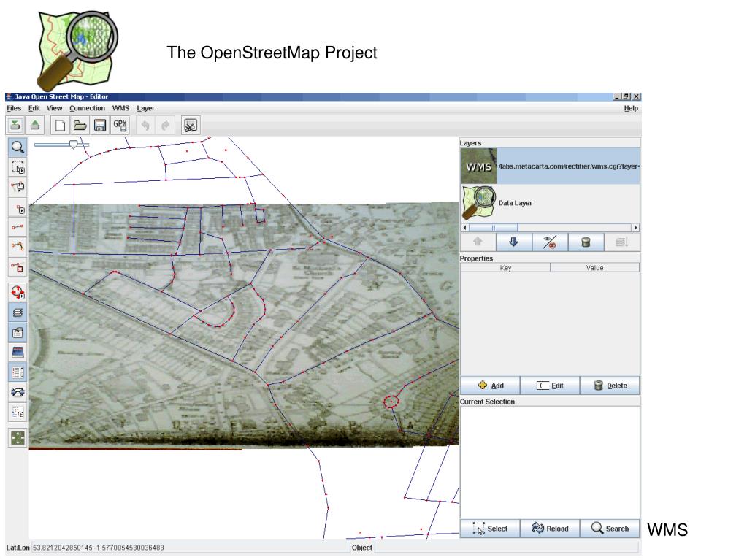Viewport: 747px width, 560px height.
Task: Select the WMS metacarta layer row
Action: coord(551,166)
